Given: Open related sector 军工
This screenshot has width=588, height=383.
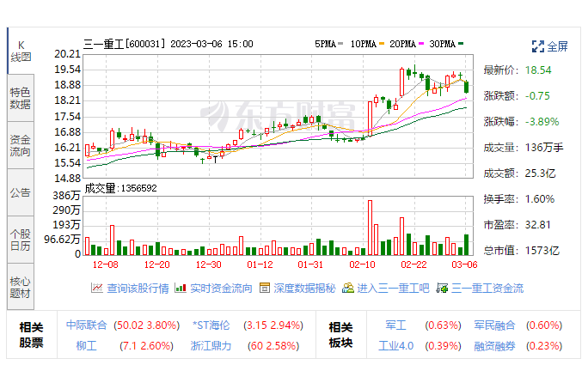Looking at the screenshot, I should [x=395, y=325].
